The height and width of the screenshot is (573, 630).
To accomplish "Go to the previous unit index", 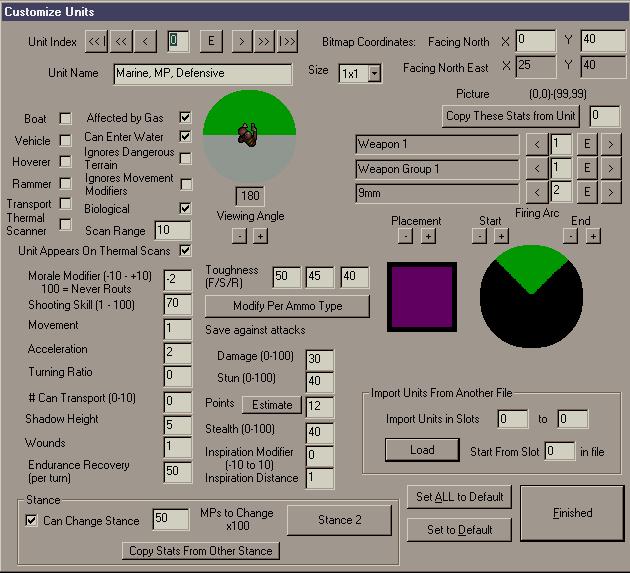I will point(145,41).
